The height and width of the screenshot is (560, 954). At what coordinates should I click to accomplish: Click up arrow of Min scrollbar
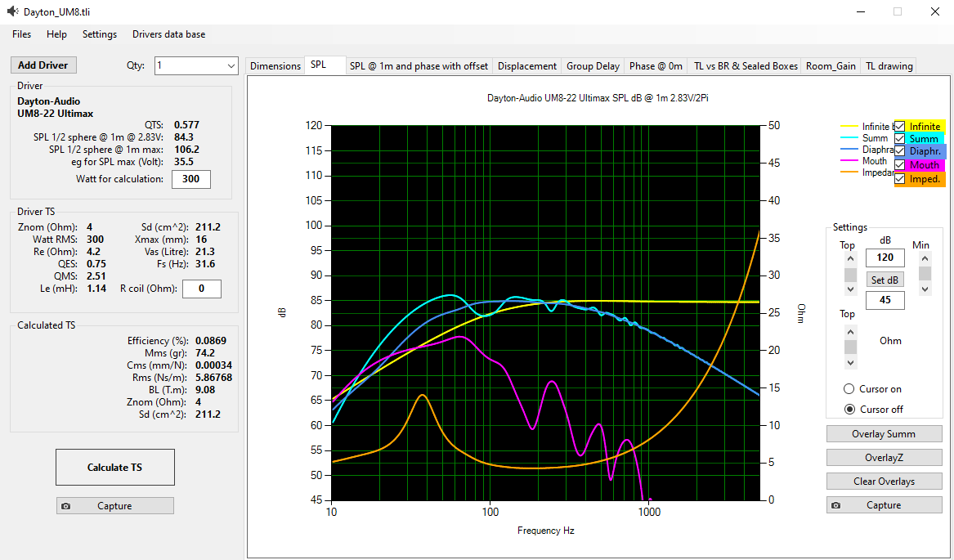click(925, 258)
